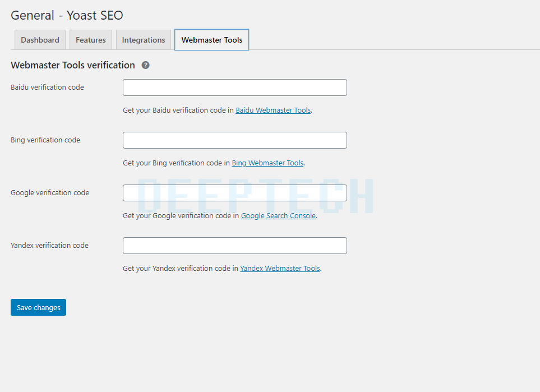Open the Features tab
540x392 pixels.
click(91, 40)
